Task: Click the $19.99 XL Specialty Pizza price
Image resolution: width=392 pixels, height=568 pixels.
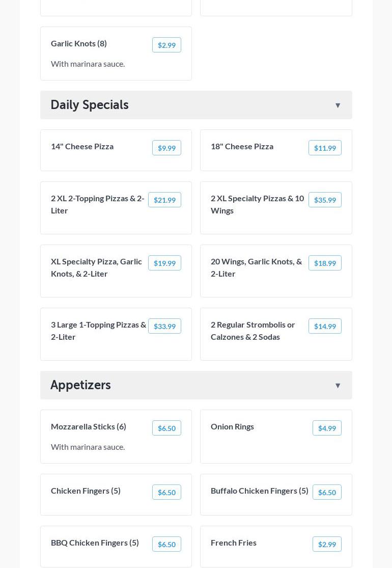Action: click(164, 263)
